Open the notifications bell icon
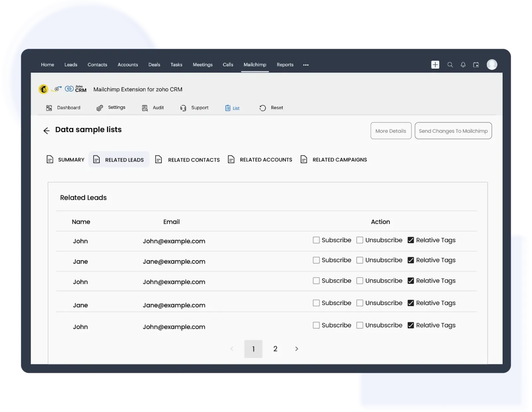 (463, 65)
